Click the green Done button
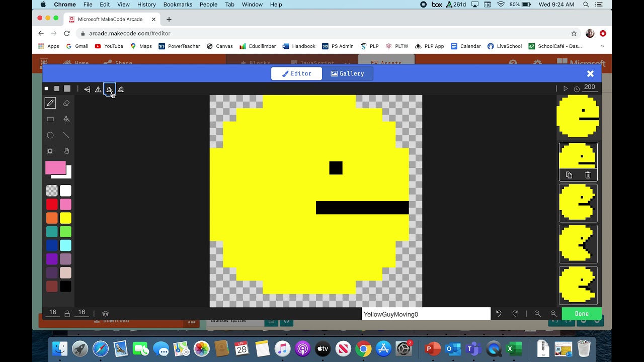Image resolution: width=644 pixels, height=362 pixels. 582,313
